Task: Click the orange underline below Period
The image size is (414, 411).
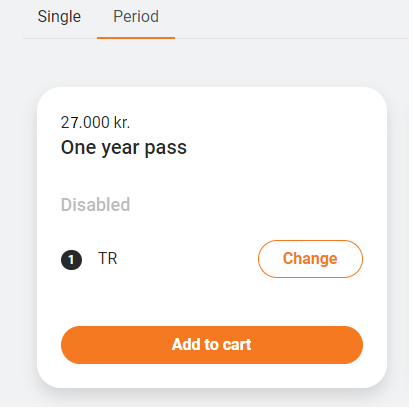Action: point(136,38)
